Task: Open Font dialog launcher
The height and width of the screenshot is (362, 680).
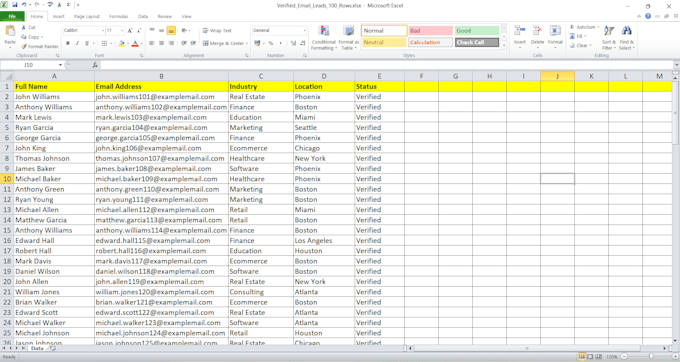Action: pos(141,56)
